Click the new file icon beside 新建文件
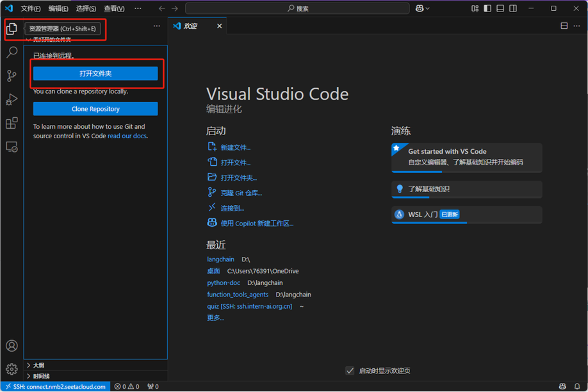Image resolution: width=588 pixels, height=392 pixels. click(x=212, y=147)
